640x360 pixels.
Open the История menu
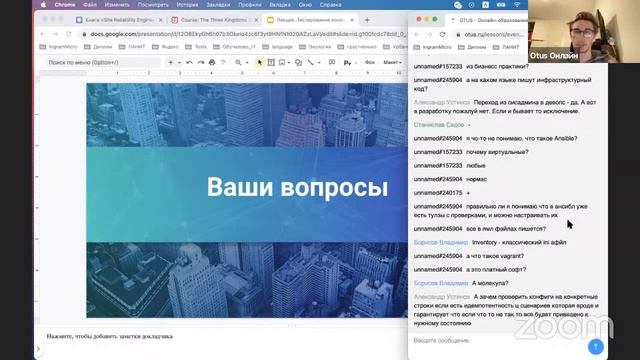pos(187,5)
